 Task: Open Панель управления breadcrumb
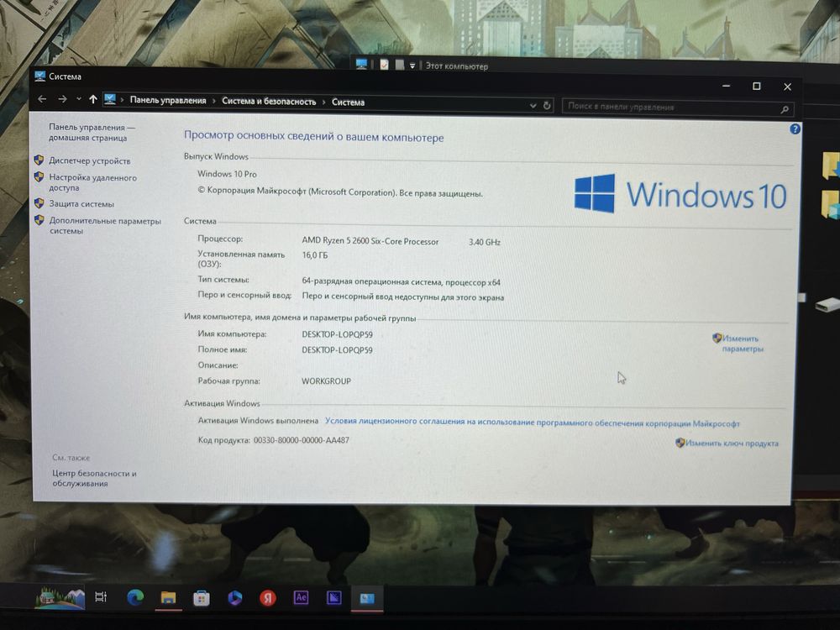(x=168, y=100)
